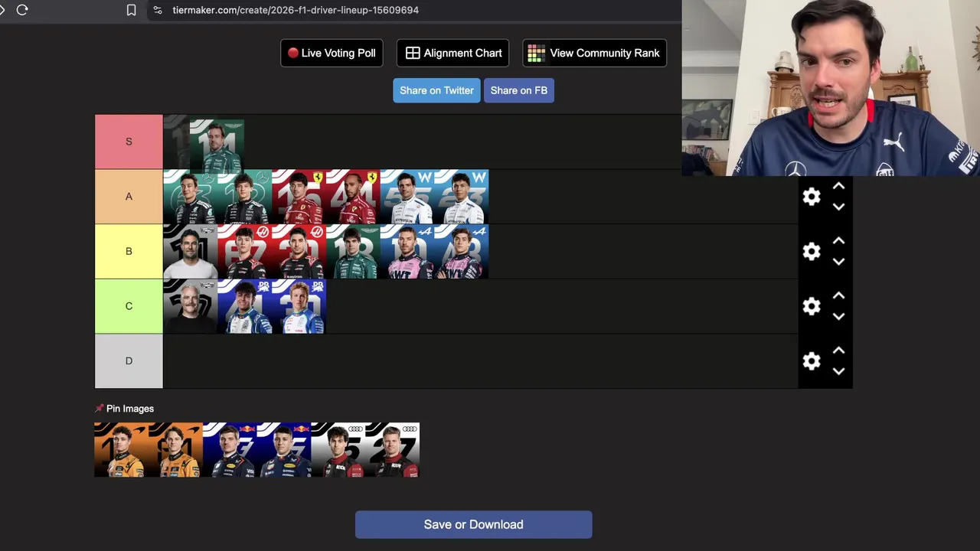Open the Live Voting Poll
Viewport: 980px width, 551px height.
(x=332, y=53)
